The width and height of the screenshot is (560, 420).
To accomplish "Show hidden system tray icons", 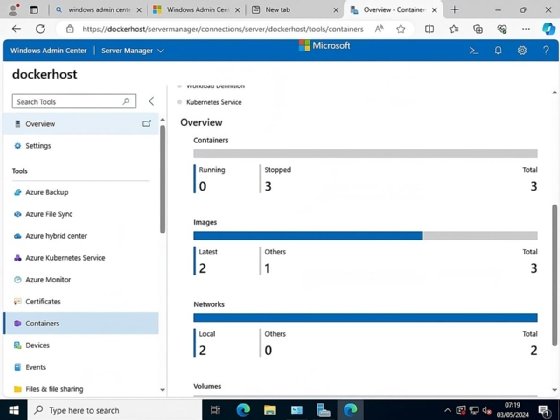I will click(x=447, y=410).
